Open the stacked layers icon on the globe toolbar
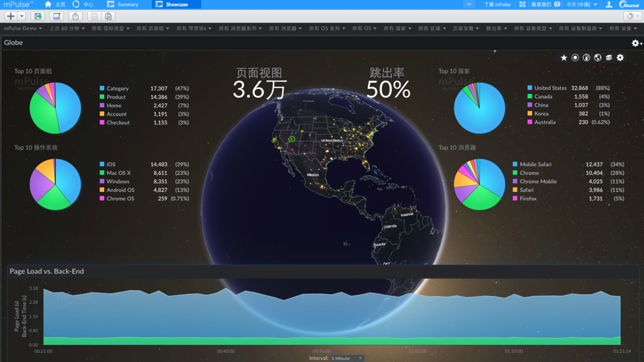The image size is (644, 362). [x=609, y=58]
